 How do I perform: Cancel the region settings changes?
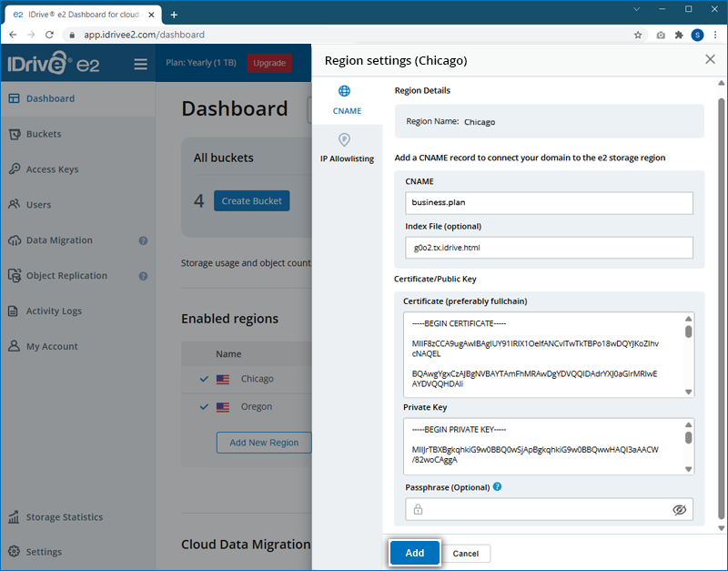point(466,554)
